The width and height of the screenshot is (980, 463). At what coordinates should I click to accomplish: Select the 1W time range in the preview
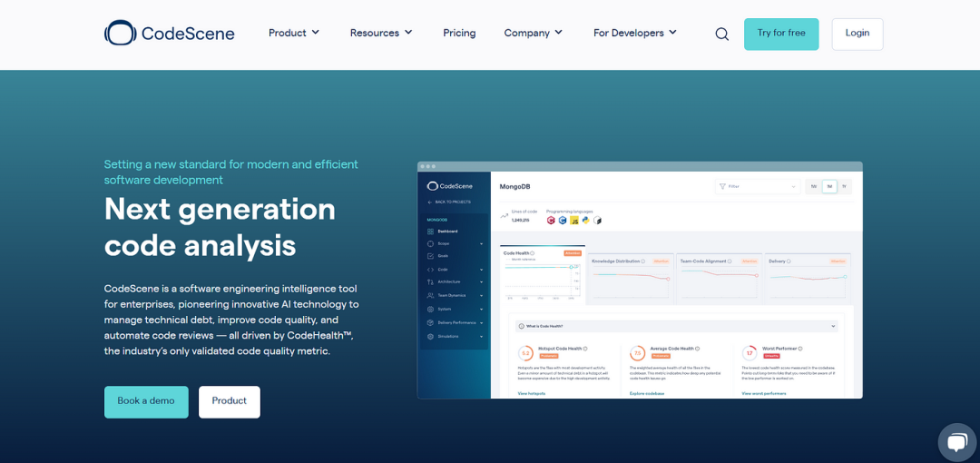pyautogui.click(x=814, y=186)
